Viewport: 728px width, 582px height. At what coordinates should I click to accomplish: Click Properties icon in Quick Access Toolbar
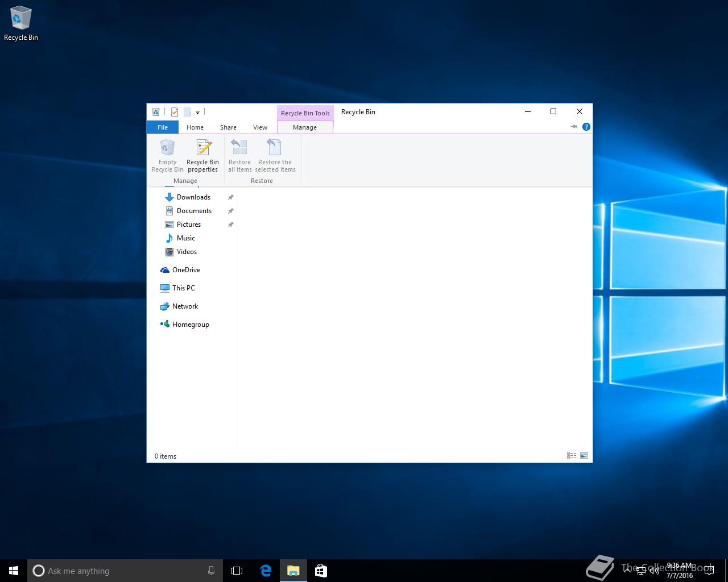pyautogui.click(x=175, y=112)
